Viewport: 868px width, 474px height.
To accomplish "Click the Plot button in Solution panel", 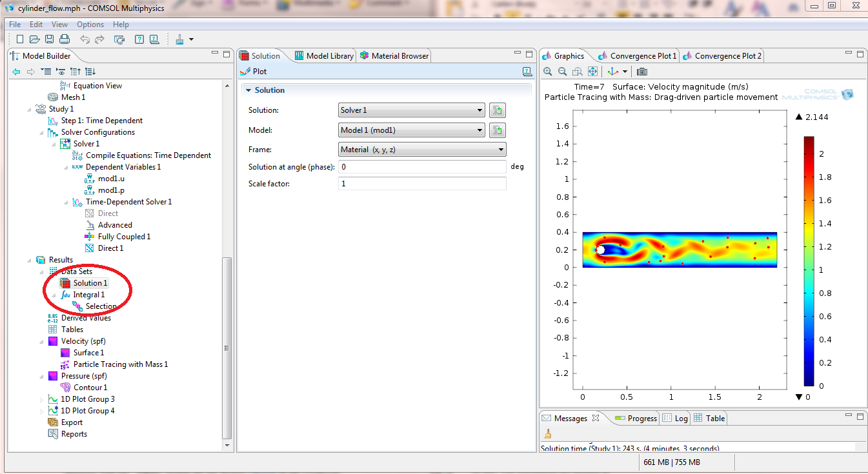I will click(253, 72).
